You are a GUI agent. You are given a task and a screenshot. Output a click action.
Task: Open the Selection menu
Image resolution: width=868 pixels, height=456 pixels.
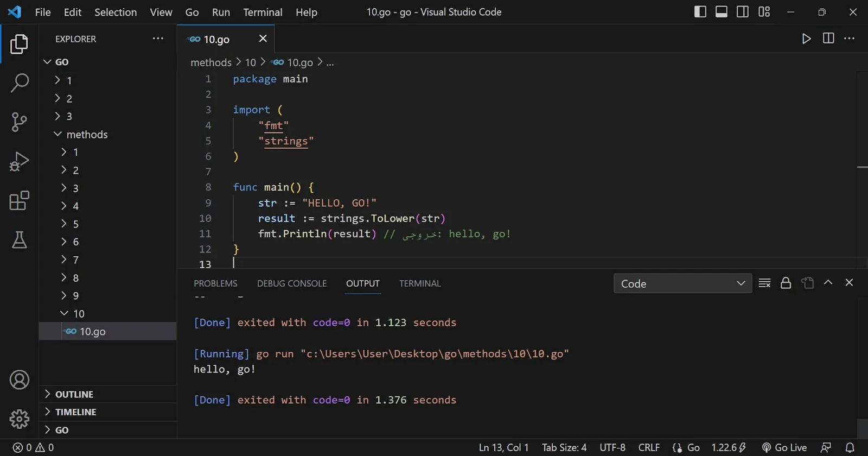coord(116,12)
